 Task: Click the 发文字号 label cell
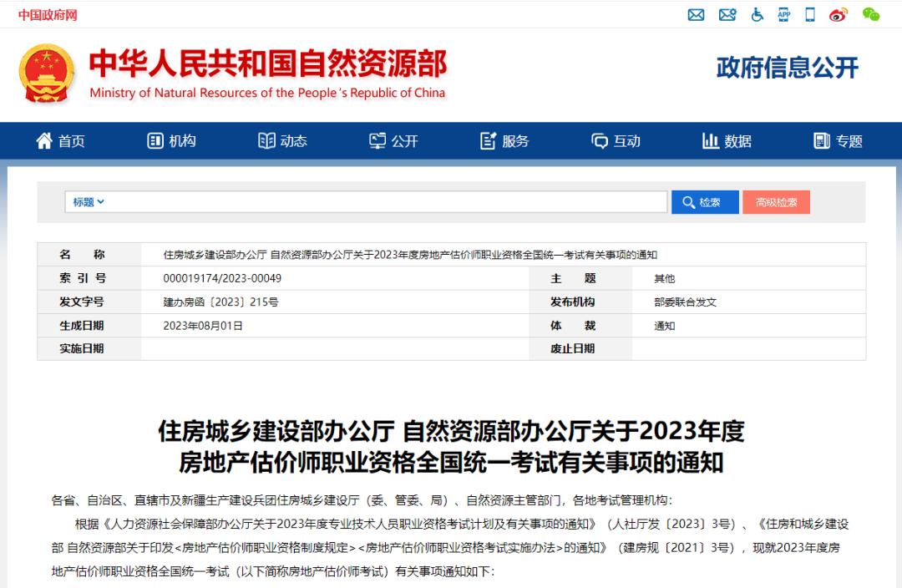(x=89, y=302)
